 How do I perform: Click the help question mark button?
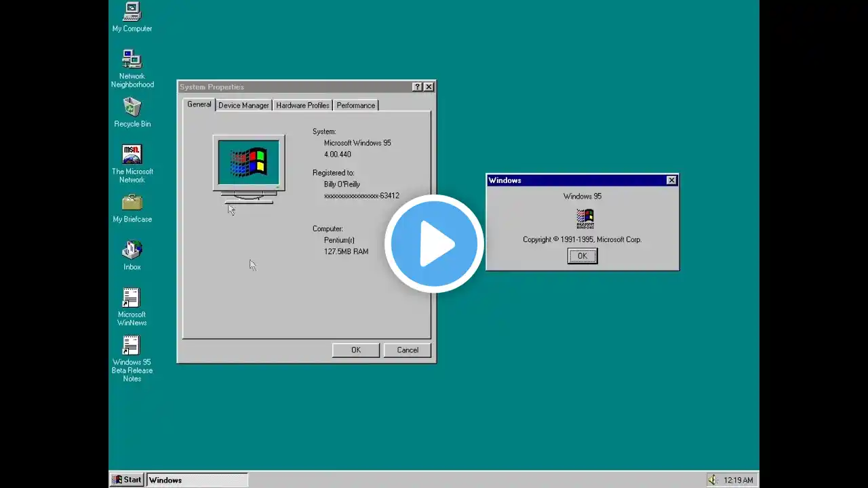pos(417,87)
